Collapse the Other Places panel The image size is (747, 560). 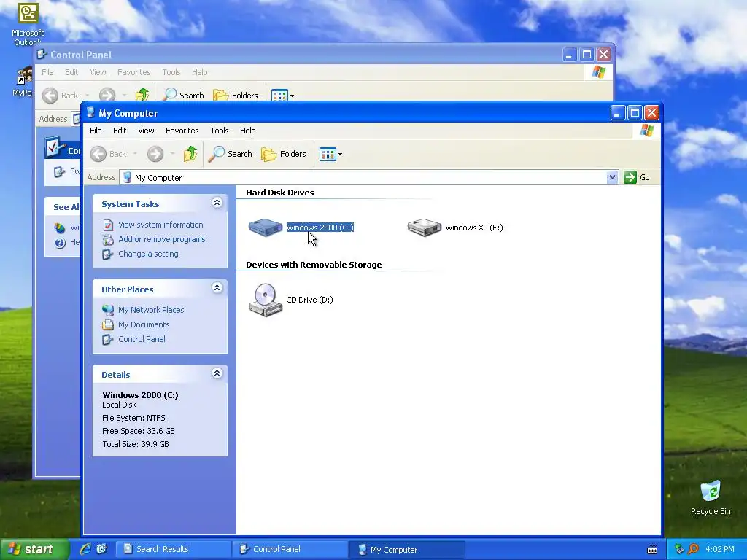point(217,287)
